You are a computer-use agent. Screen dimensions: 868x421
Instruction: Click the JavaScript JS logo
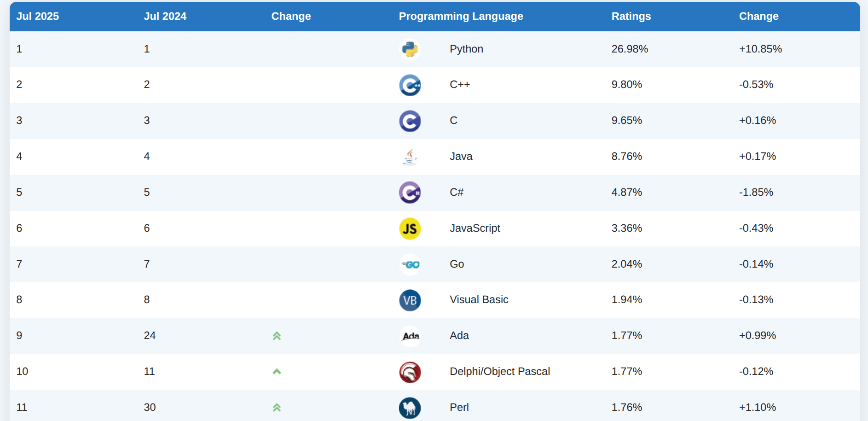click(x=410, y=228)
